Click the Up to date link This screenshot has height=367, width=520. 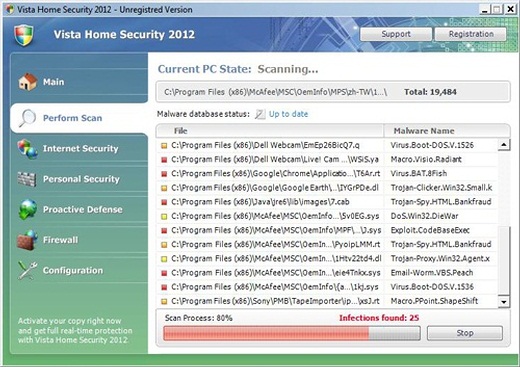(288, 114)
